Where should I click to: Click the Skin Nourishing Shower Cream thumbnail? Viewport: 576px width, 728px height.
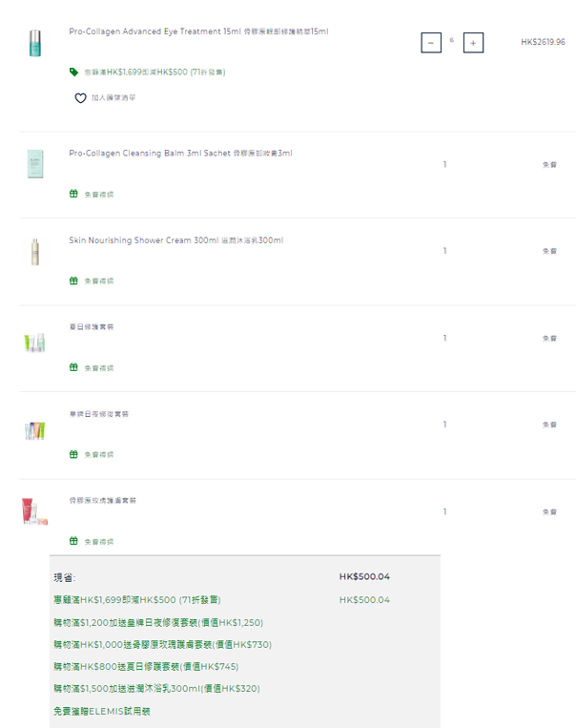coord(35,251)
